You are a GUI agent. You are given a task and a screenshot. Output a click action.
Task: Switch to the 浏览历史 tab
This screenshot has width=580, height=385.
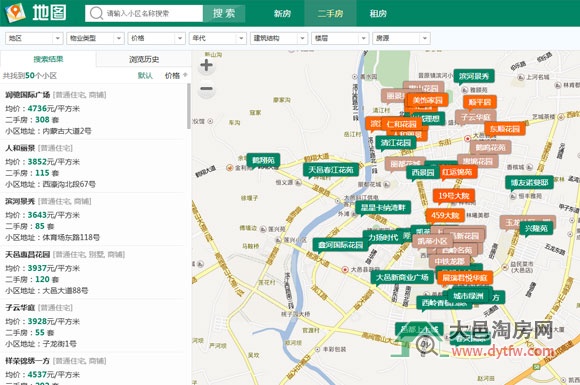click(x=144, y=59)
